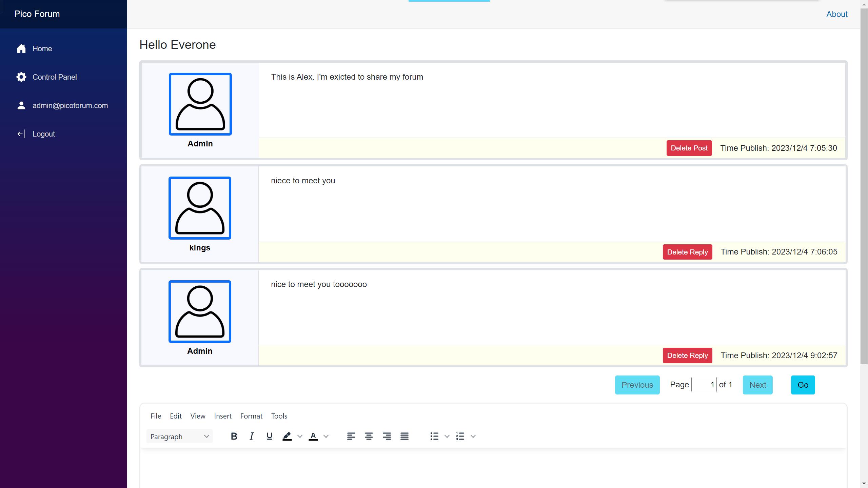Delete the reply from kings
The image size is (868, 488).
pos(687,252)
